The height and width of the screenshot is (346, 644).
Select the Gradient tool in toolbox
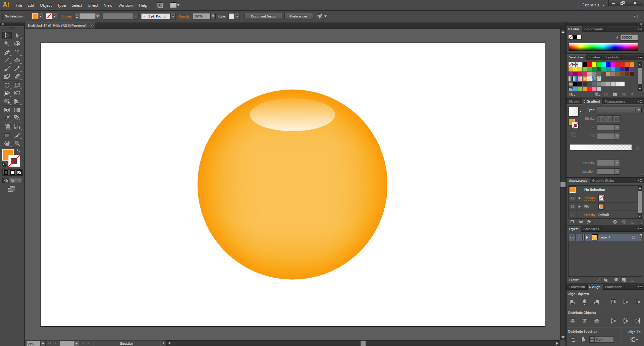[x=17, y=110]
